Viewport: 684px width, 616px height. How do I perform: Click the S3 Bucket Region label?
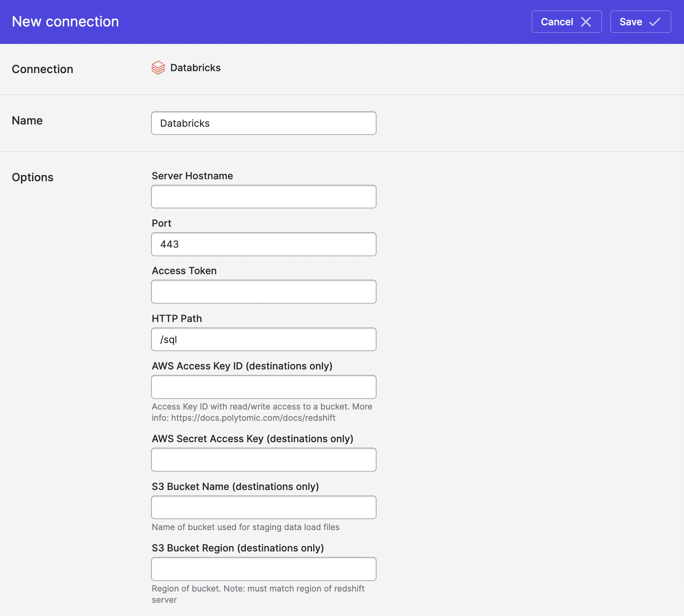238,548
